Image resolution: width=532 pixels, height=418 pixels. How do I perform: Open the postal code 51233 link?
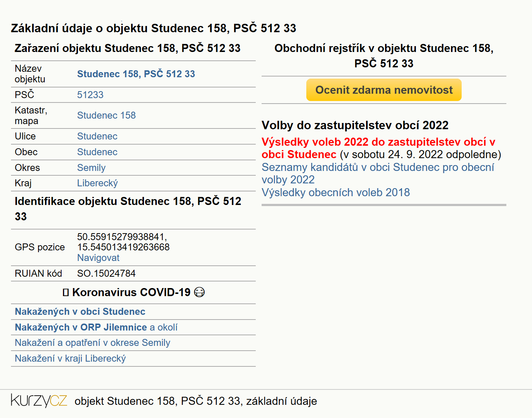pyautogui.click(x=90, y=95)
